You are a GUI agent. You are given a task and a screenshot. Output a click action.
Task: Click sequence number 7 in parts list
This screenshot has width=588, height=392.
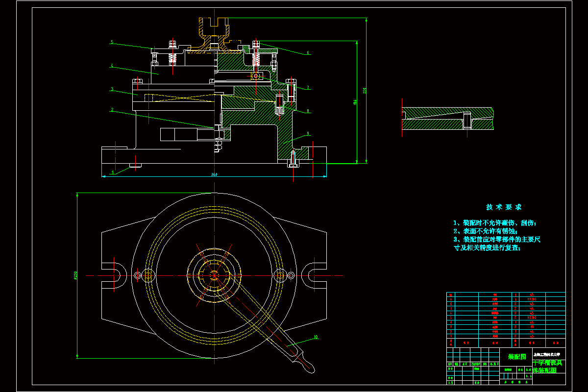click(x=451, y=309)
